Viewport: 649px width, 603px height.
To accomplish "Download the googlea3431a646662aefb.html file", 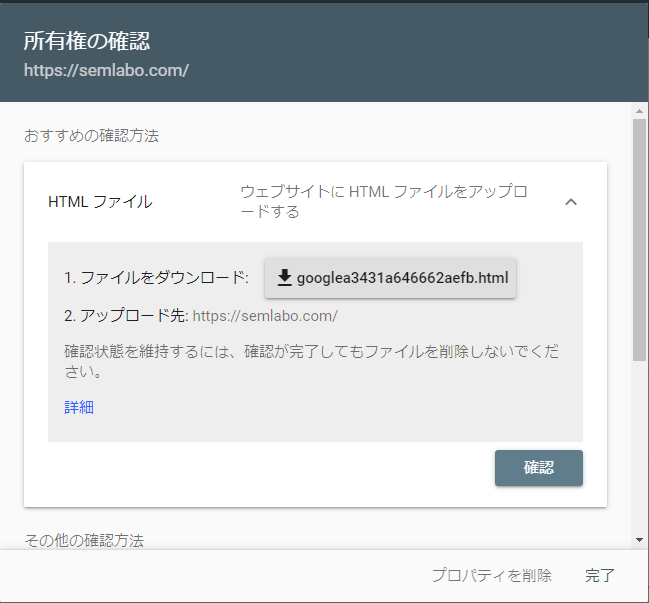I will 390,277.
